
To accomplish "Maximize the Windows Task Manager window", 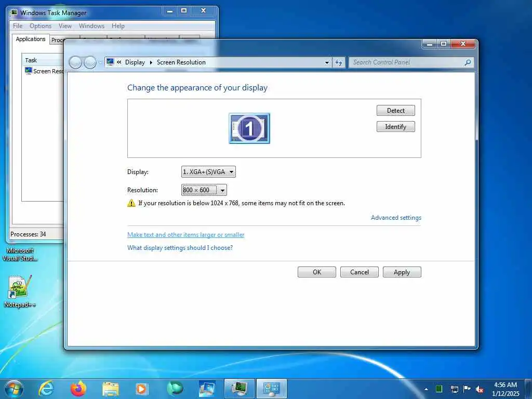I will pyautogui.click(x=184, y=11).
